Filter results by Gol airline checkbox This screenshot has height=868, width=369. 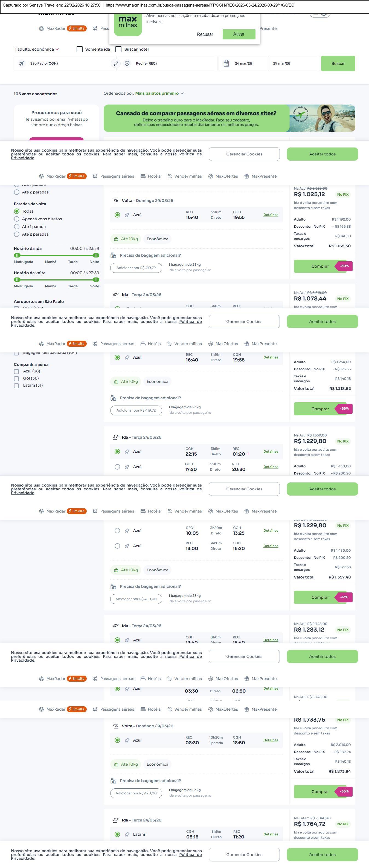pyautogui.click(x=16, y=378)
